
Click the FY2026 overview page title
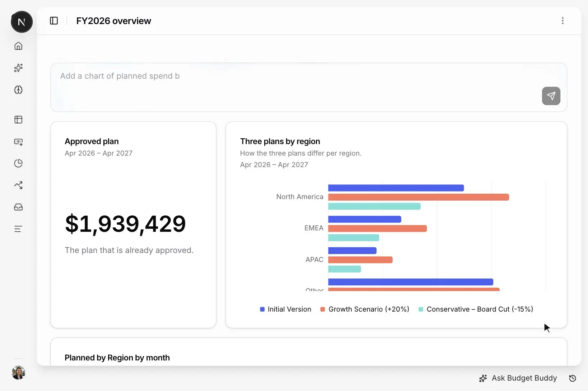[x=113, y=21]
